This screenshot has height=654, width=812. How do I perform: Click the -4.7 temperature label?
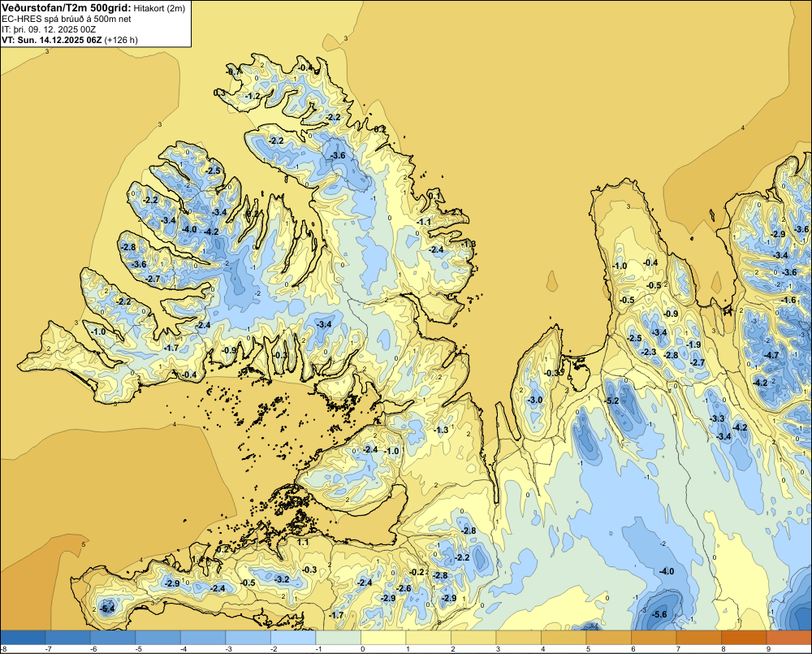click(x=771, y=355)
